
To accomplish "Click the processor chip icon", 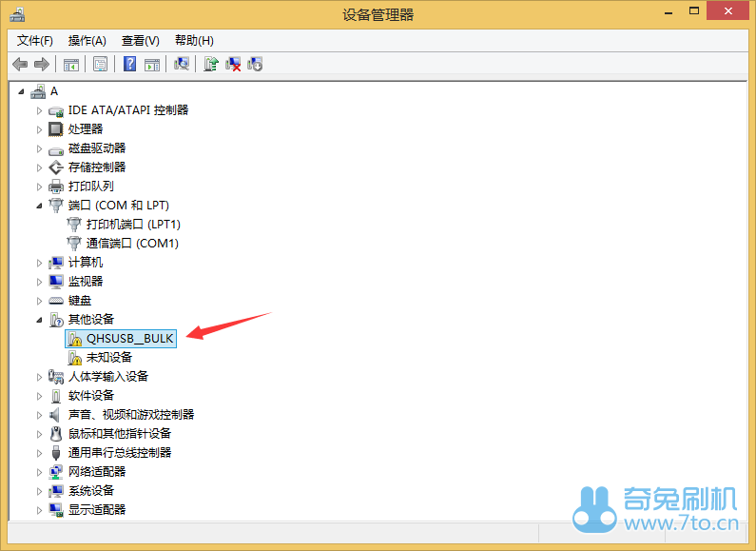I will (x=56, y=129).
